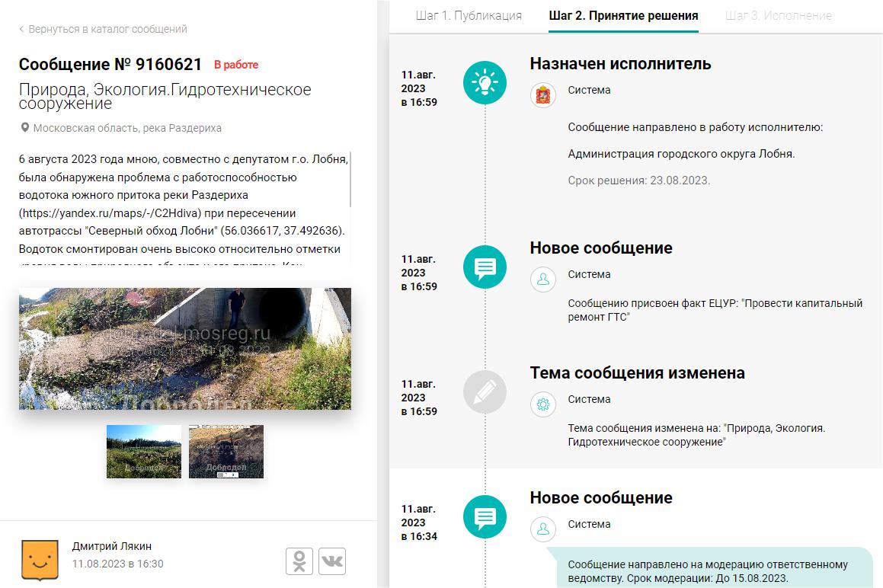Click the lightbulb icon for Назначен исполнитель
The width and height of the screenshot is (883, 588).
[x=485, y=83]
